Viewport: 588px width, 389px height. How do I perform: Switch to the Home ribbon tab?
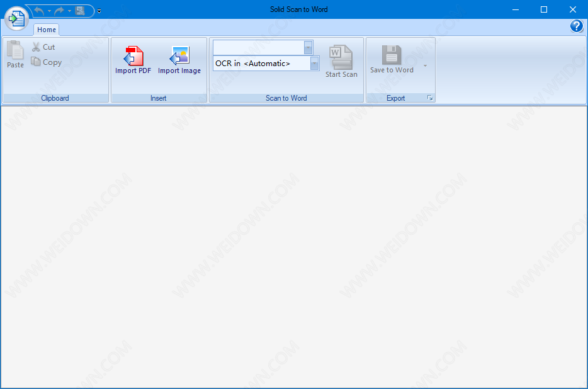(47, 30)
